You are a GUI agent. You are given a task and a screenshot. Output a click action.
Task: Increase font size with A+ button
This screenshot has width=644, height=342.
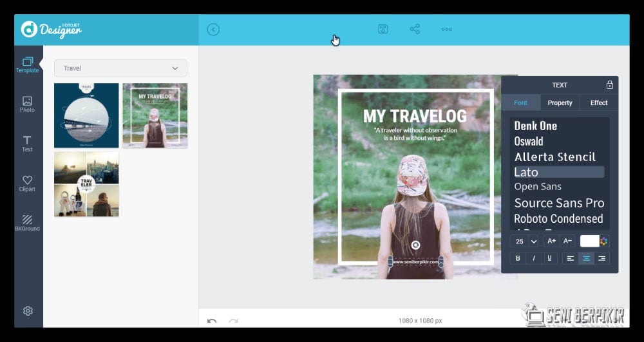click(552, 242)
